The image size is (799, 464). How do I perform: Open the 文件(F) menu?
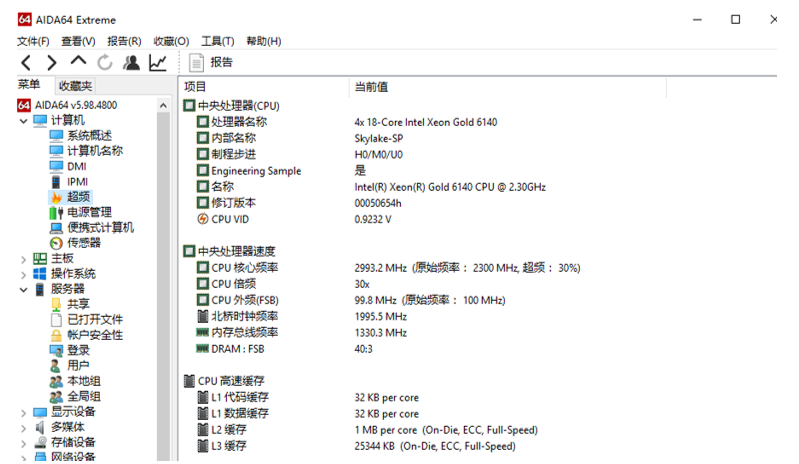pos(33,41)
